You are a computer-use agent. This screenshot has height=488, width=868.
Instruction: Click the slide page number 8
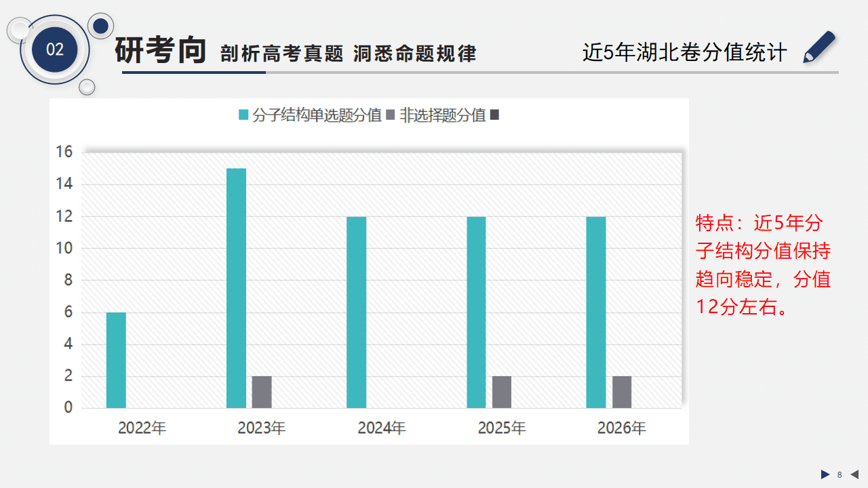[840, 474]
